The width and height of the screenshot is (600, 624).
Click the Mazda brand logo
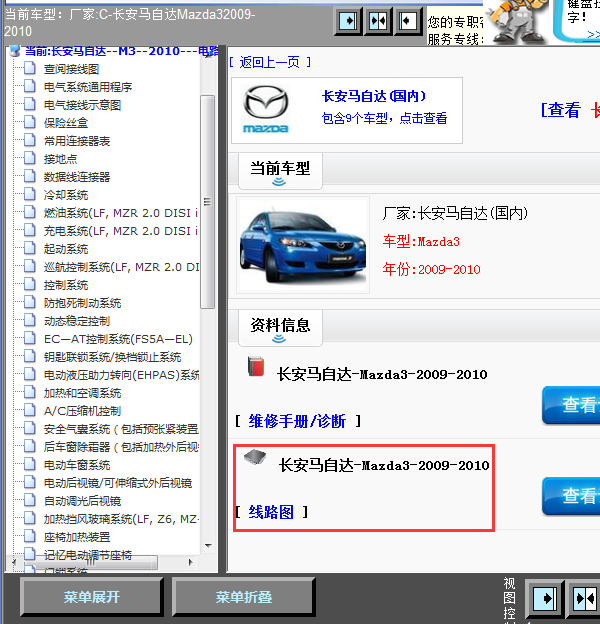tap(266, 109)
